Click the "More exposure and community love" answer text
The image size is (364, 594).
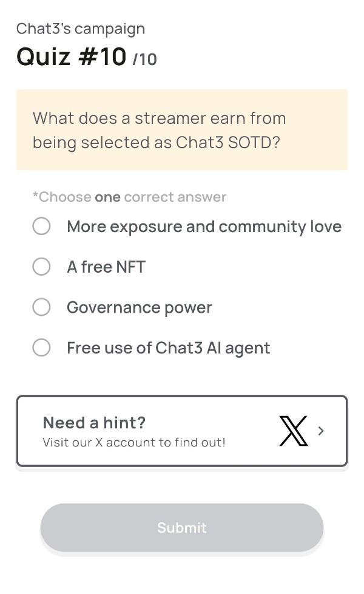[x=204, y=227]
